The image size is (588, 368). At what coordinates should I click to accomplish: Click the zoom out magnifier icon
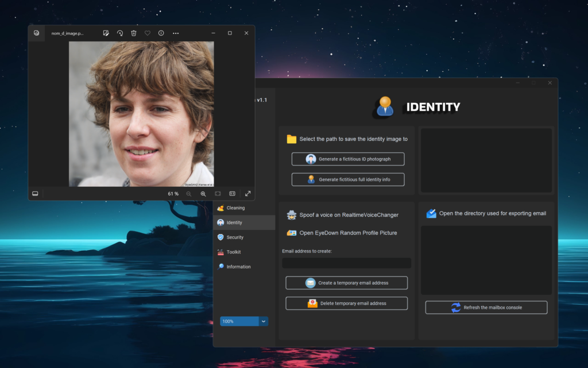[x=189, y=194]
